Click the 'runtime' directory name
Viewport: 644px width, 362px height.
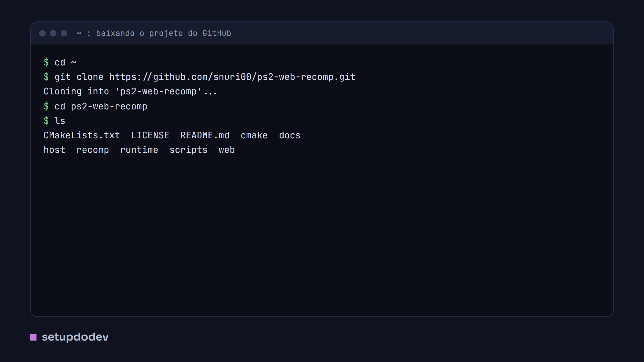coord(139,150)
